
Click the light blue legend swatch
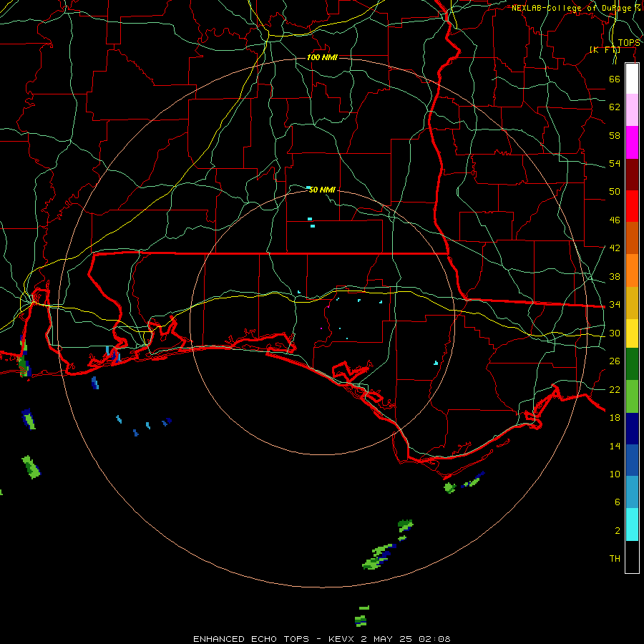click(x=632, y=492)
